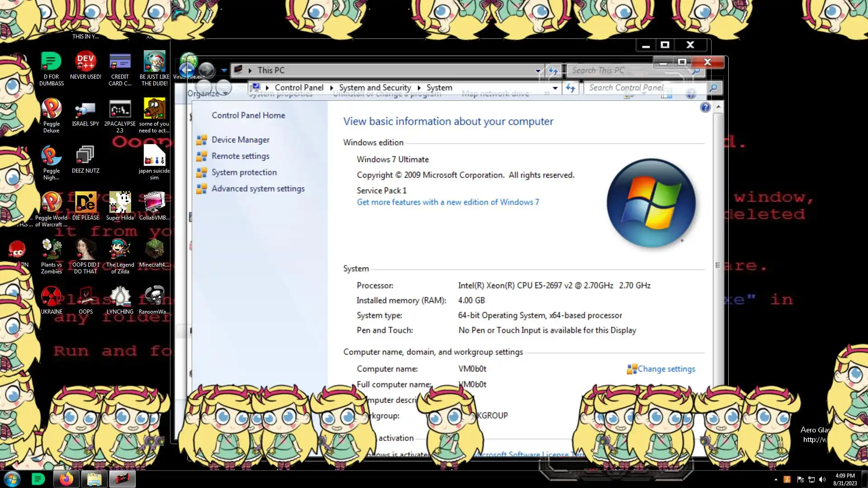
Task: Expand the This PC address dropdown
Action: tap(538, 70)
